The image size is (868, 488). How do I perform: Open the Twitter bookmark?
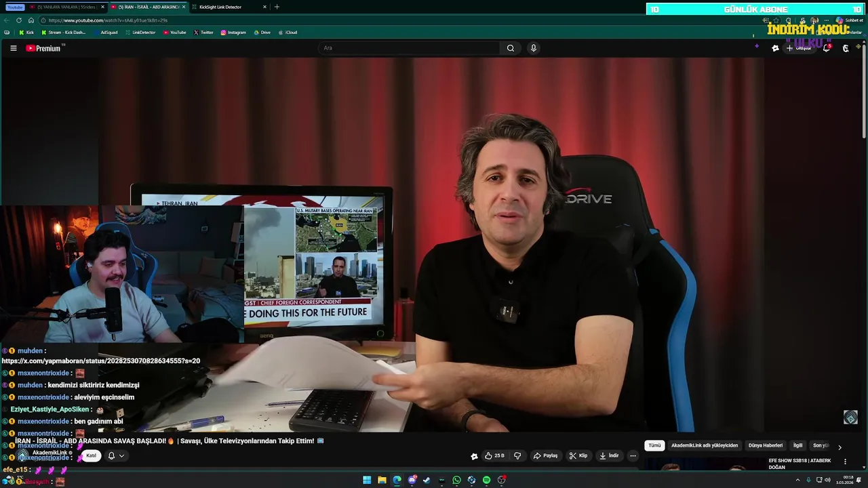tap(203, 33)
